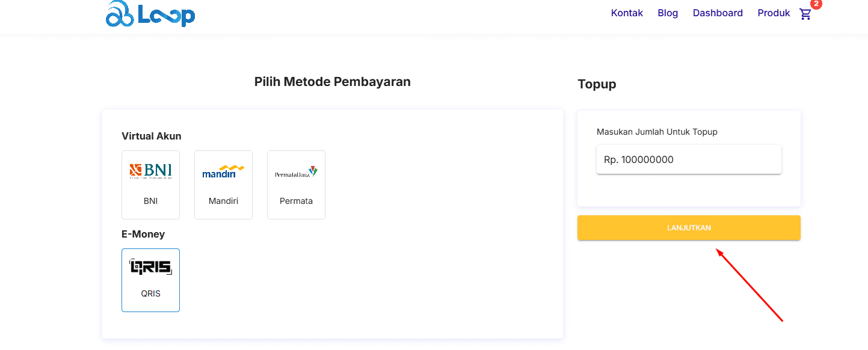The image size is (868, 350).
Task: Open the shopping cart icon
Action: [805, 13]
